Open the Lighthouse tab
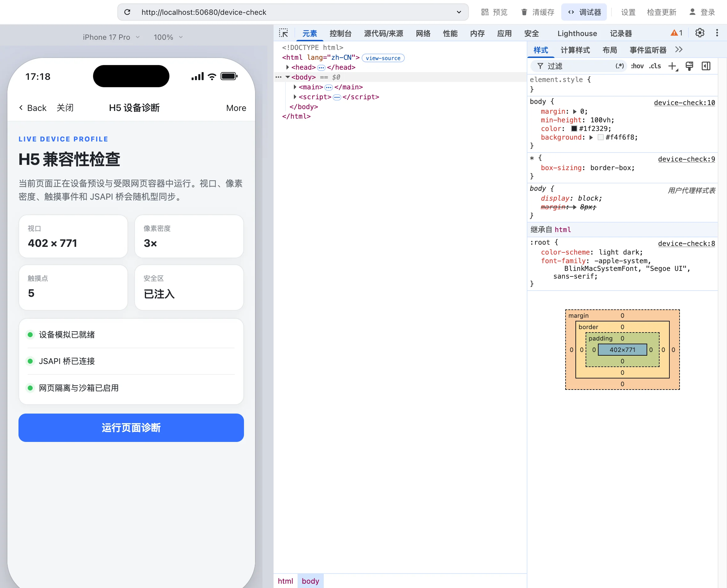The image size is (727, 588). click(x=577, y=34)
